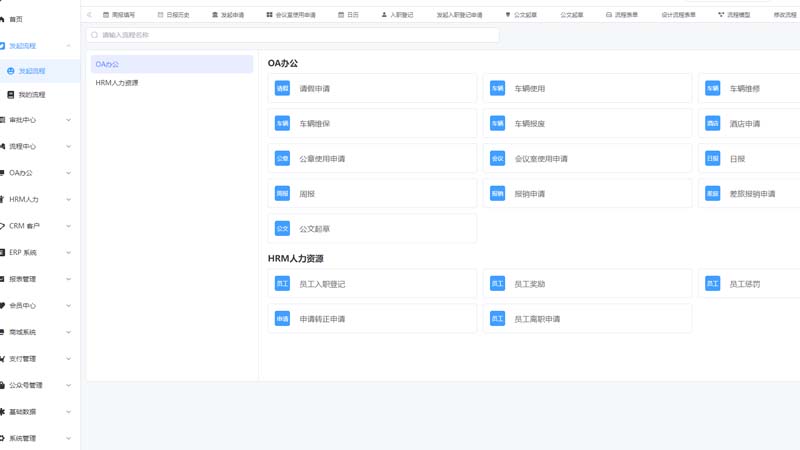
Task: Expand the 公众号管理 sidebar menu chevron
Action: tap(68, 385)
